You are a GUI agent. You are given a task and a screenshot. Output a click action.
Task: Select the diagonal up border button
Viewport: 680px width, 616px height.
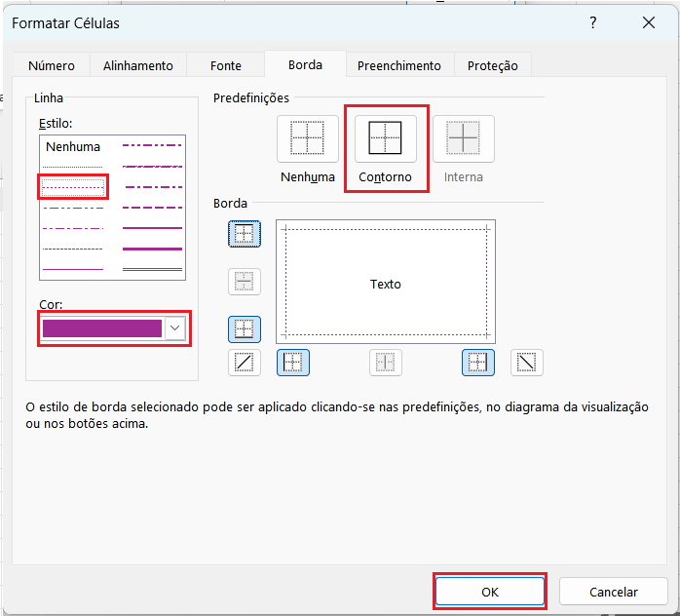(245, 363)
